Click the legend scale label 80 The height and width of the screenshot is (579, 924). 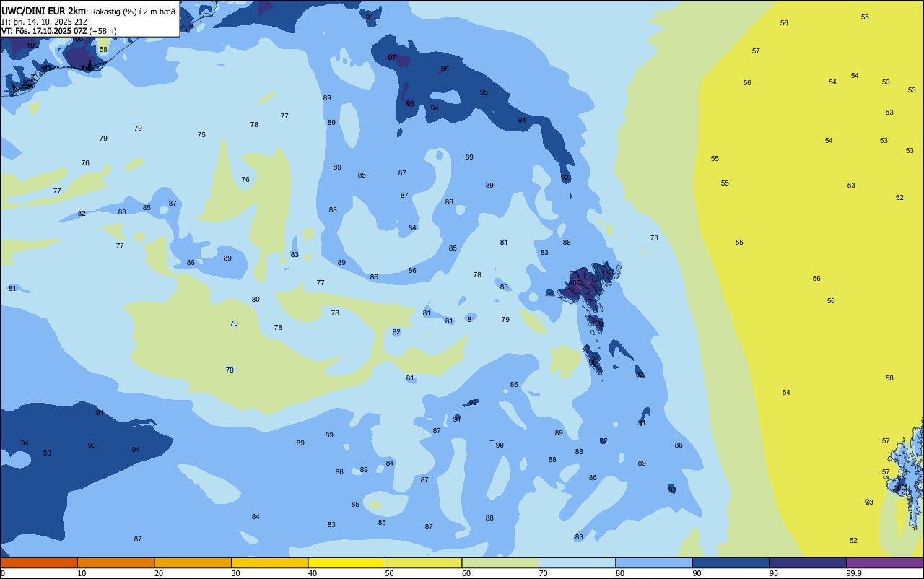[x=619, y=573]
